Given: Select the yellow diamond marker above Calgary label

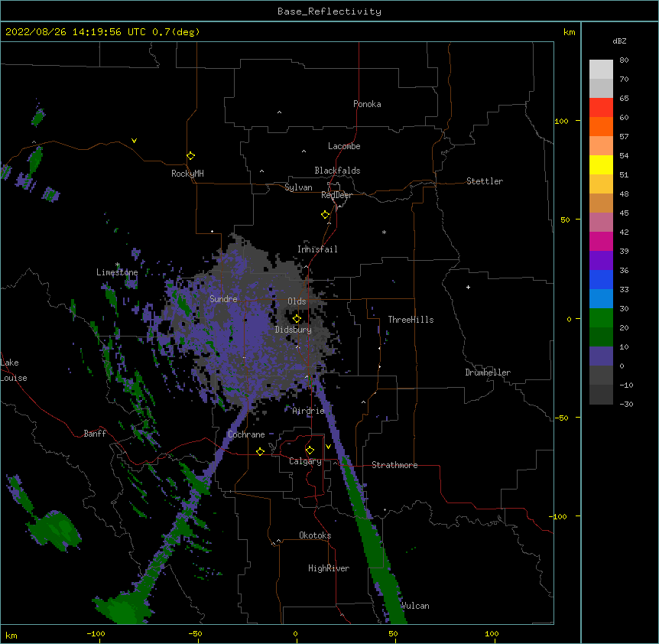Looking at the screenshot, I should tap(310, 450).
